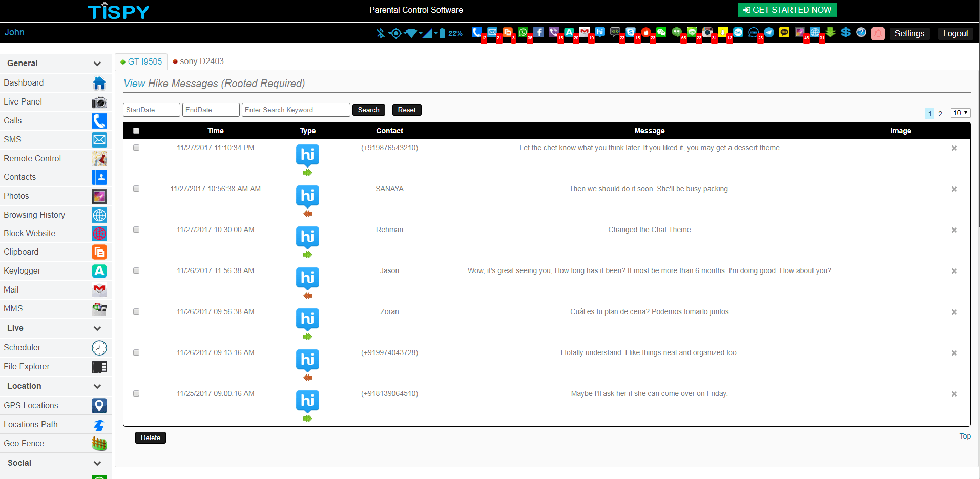The height and width of the screenshot is (479, 980).
Task: Click the Reset button
Action: pyautogui.click(x=407, y=110)
